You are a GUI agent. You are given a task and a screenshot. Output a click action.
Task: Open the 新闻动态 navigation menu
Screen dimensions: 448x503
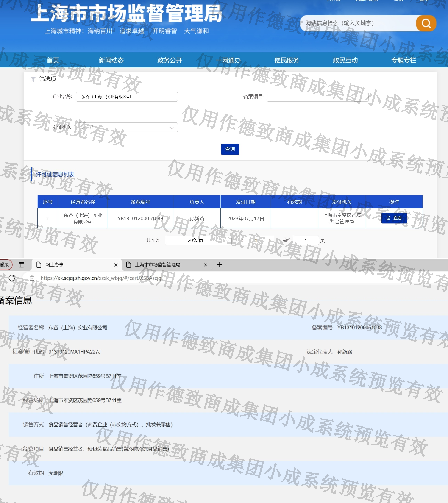pyautogui.click(x=111, y=60)
